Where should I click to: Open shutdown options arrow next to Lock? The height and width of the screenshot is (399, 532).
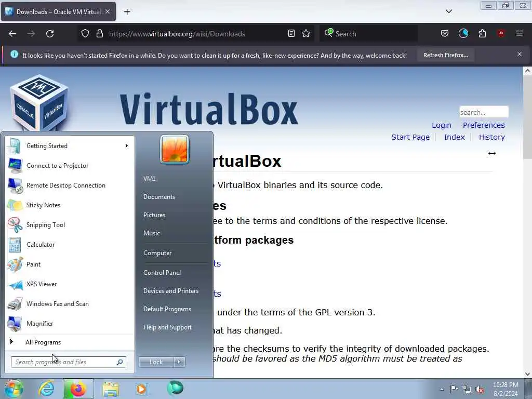(x=179, y=362)
